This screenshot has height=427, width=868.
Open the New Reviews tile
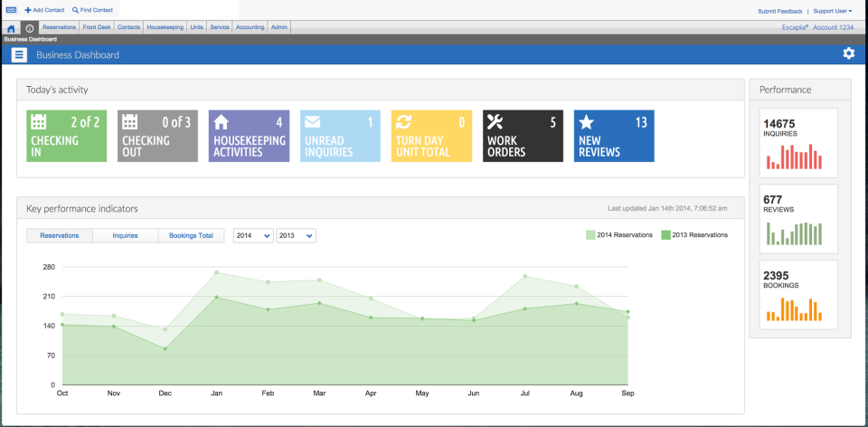(614, 136)
